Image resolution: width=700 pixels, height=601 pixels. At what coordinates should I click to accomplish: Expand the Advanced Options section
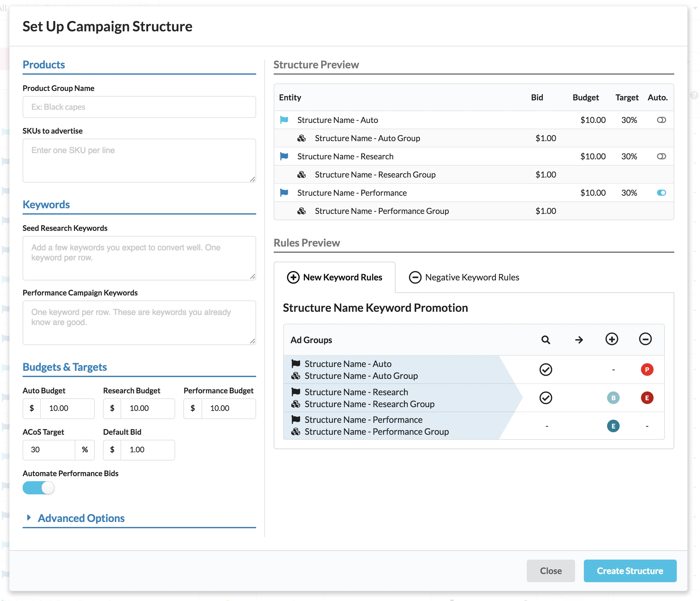pos(81,518)
